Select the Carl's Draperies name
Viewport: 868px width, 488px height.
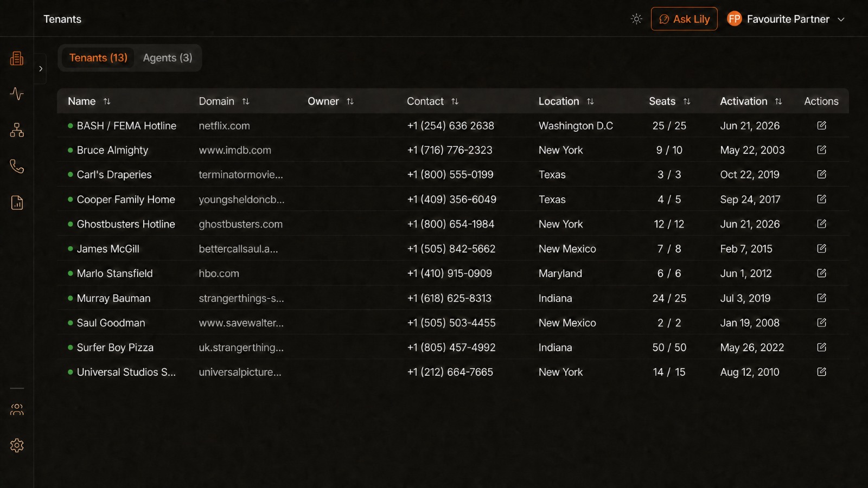pyautogui.click(x=114, y=175)
